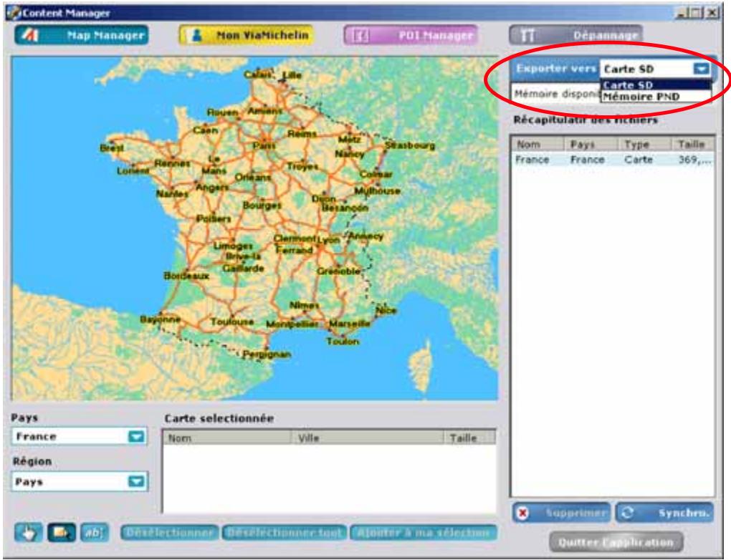Choose Carte SD in the dropdown list
Viewport: 731px width, 560px height.
click(656, 85)
